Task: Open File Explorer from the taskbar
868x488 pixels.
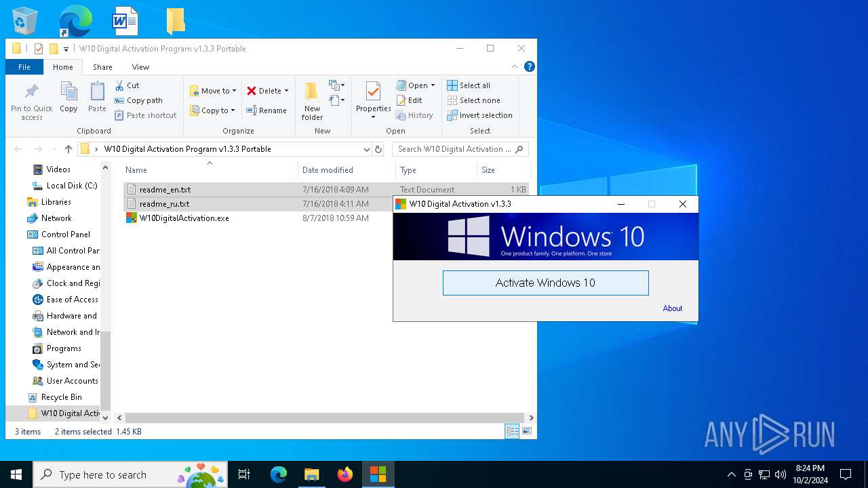Action: 311,474
